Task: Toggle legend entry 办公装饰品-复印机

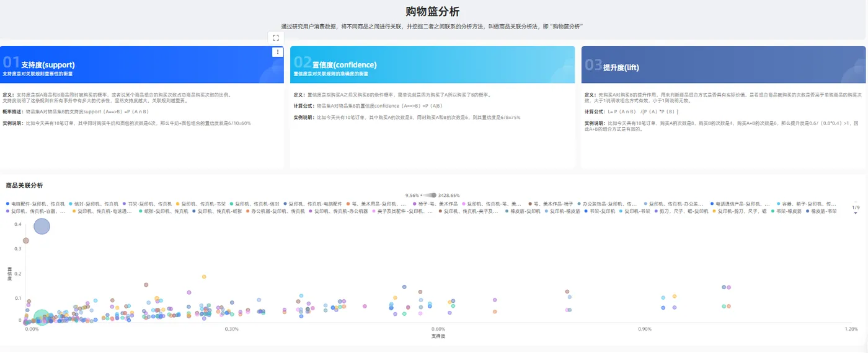Action: pos(608,204)
